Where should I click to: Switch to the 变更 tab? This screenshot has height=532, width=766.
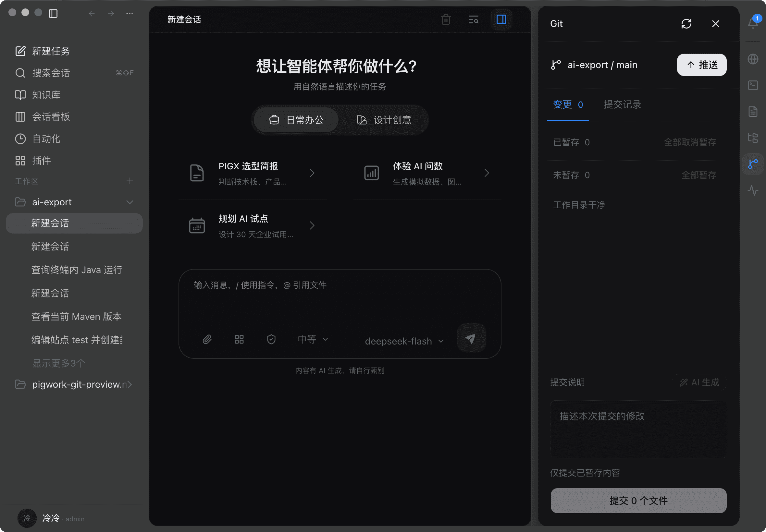568,105
